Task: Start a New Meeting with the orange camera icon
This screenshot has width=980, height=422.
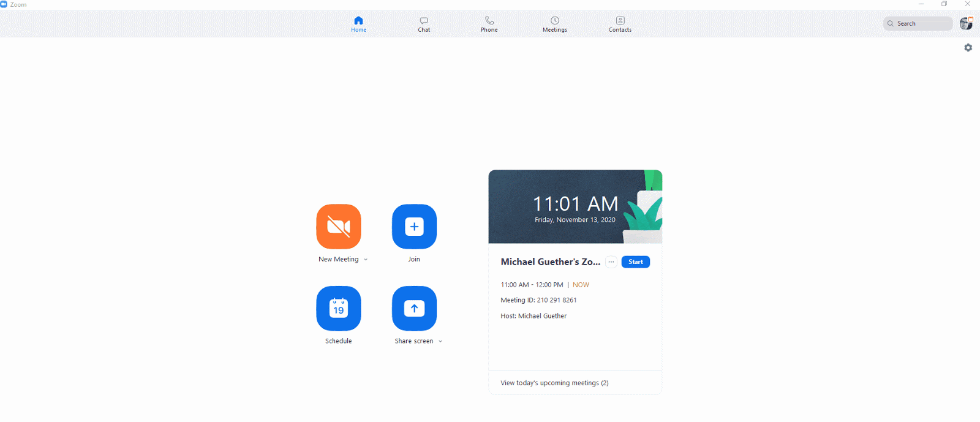Action: point(339,227)
